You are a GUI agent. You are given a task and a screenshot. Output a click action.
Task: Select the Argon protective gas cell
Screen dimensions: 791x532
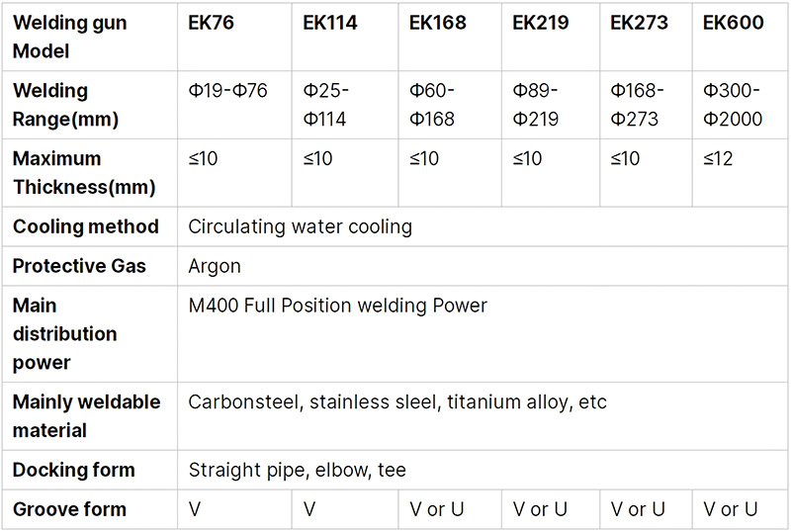click(x=215, y=266)
